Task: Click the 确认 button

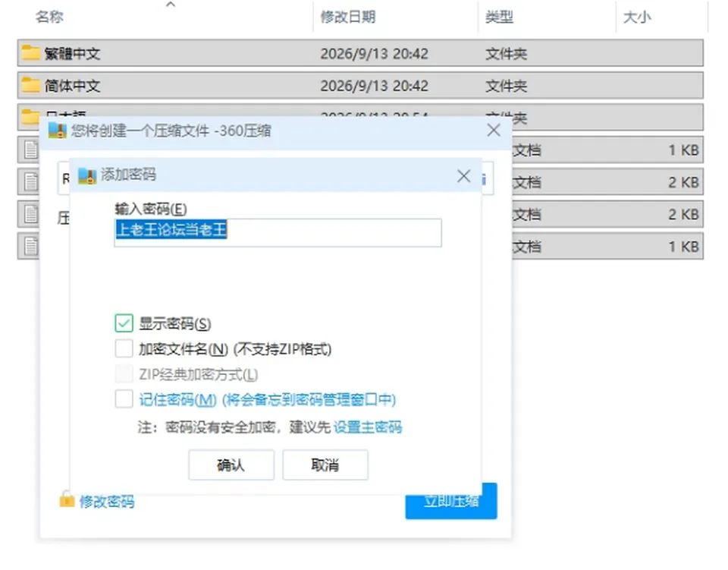Action: click(x=231, y=465)
